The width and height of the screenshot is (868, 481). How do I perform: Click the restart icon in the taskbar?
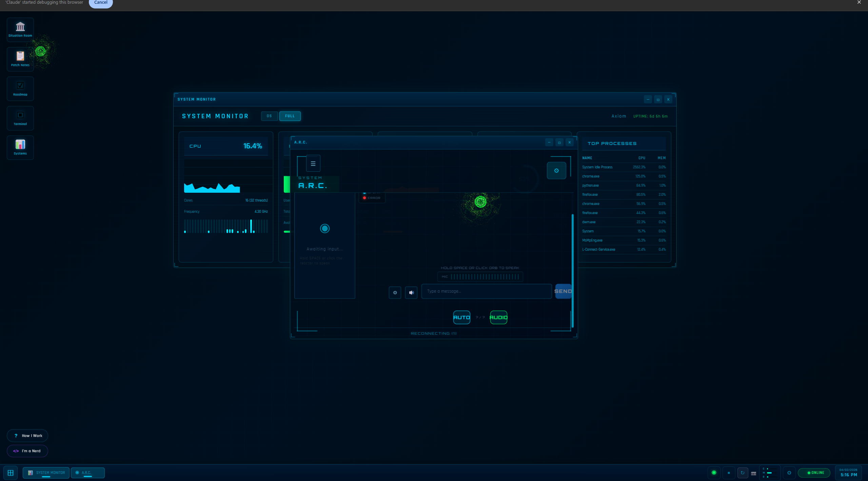[x=743, y=473]
